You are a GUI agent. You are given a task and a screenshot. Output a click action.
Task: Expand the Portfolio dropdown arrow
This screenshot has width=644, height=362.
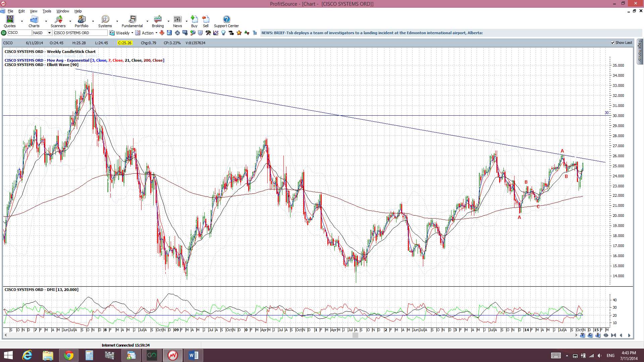click(93, 21)
